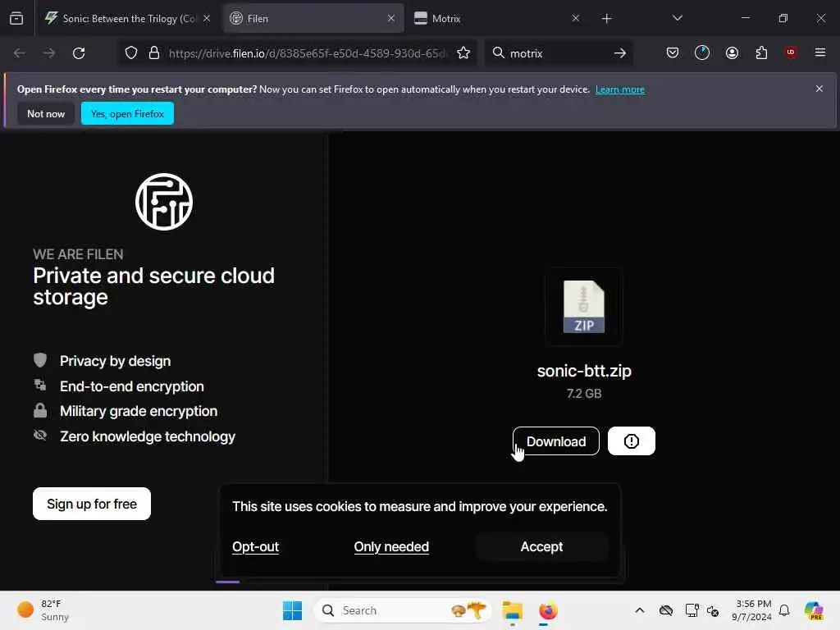Click the Privacy by design text
The image size is (840, 630).
(x=115, y=361)
